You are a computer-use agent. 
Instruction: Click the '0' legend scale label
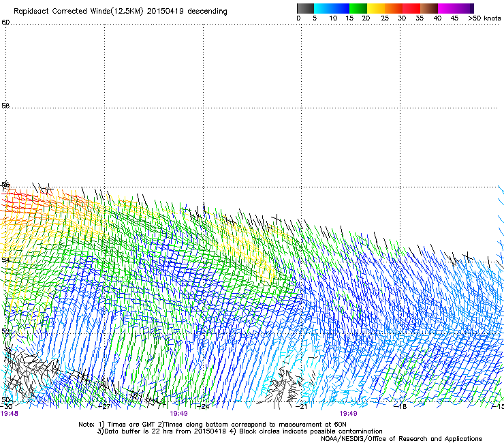298,18
